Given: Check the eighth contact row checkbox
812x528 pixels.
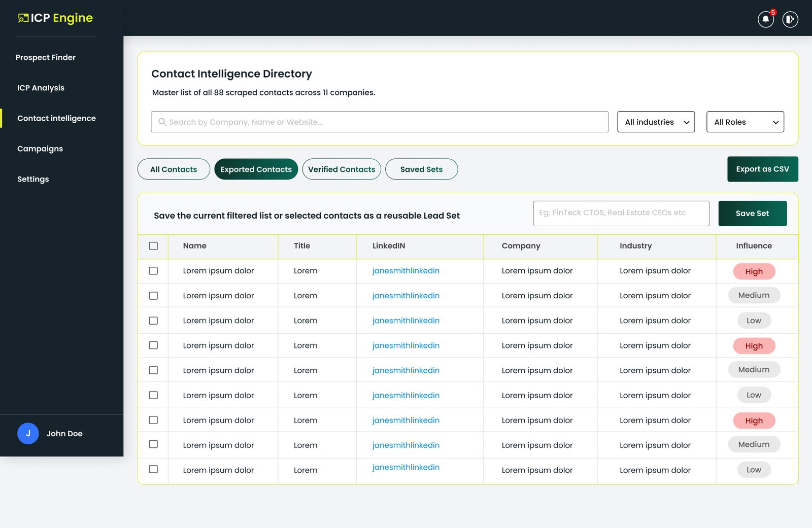Looking at the screenshot, I should point(153,444).
